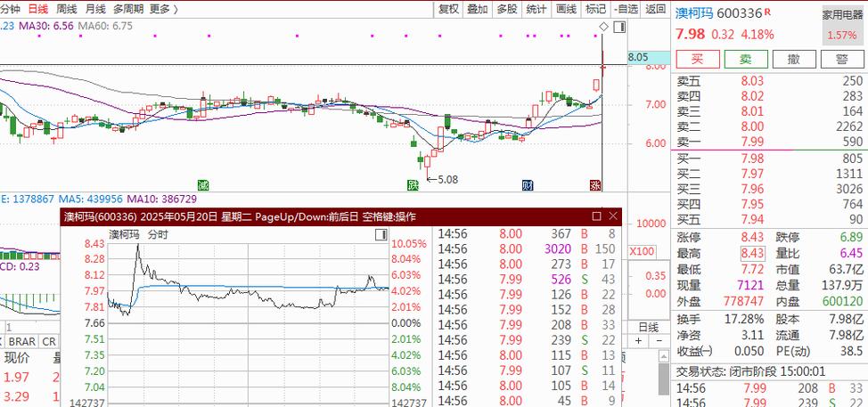Click the 家用电器 sector link
This screenshot has width=868, height=407.
(x=843, y=15)
